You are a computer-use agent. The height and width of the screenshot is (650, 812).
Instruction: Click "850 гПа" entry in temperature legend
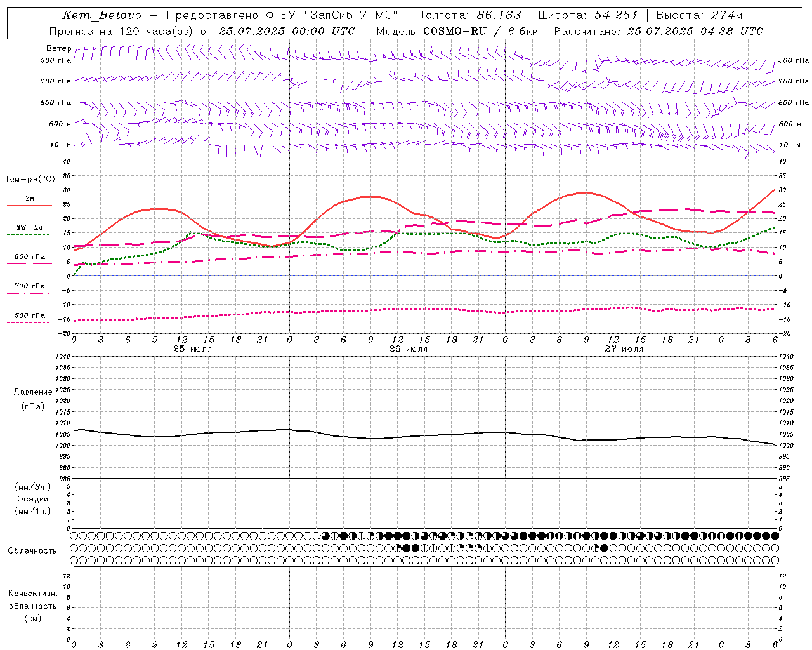(30, 257)
